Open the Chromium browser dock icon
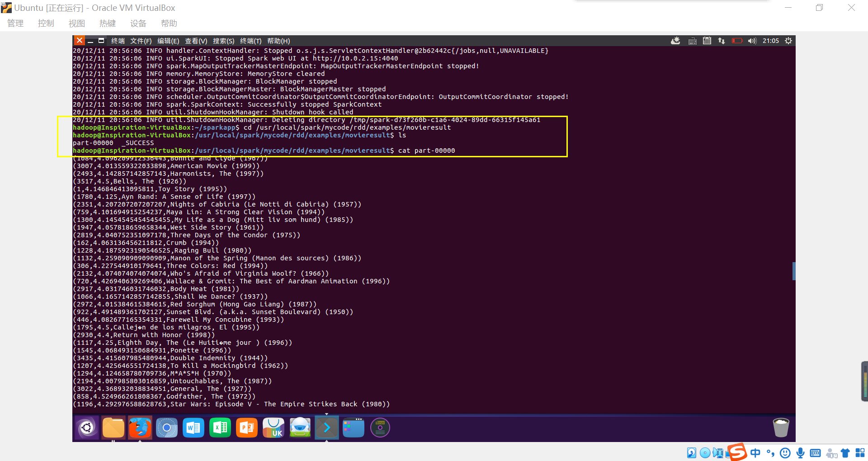The image size is (868, 461). click(x=167, y=428)
